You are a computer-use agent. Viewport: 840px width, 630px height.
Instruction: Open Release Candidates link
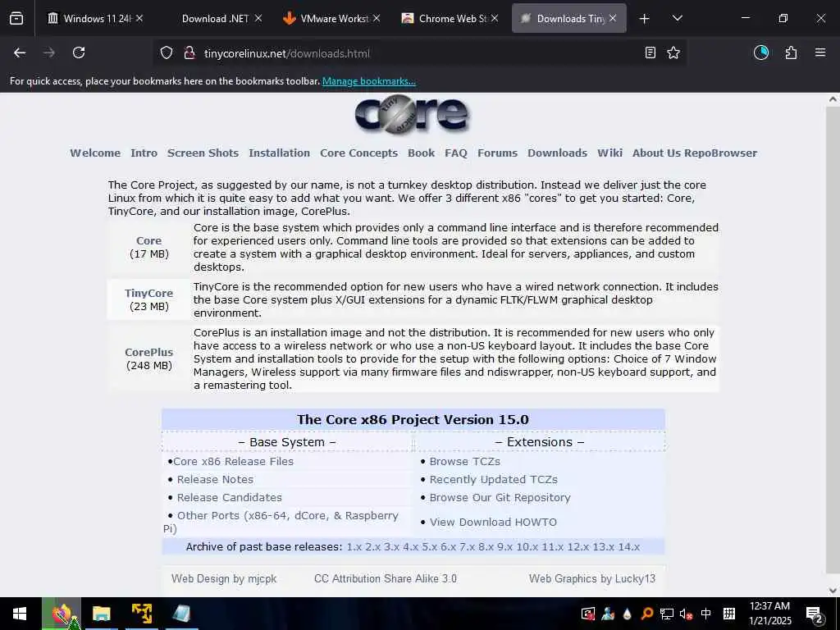tap(230, 498)
